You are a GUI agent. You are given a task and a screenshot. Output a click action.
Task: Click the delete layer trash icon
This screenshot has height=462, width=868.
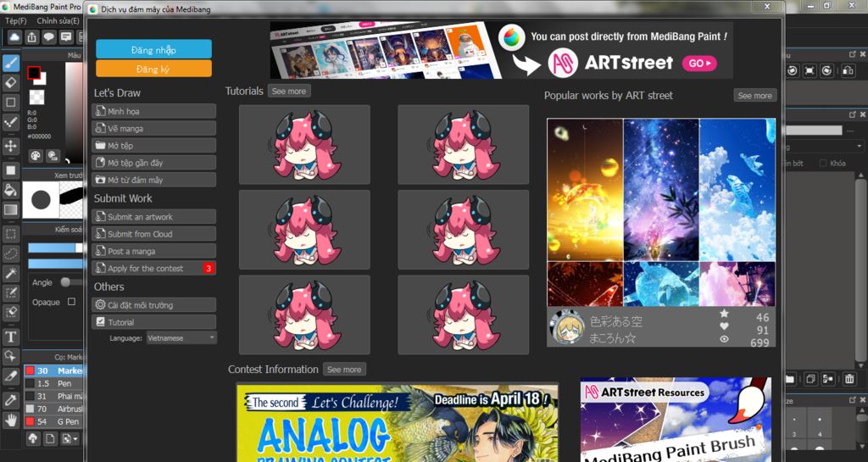pos(849,379)
